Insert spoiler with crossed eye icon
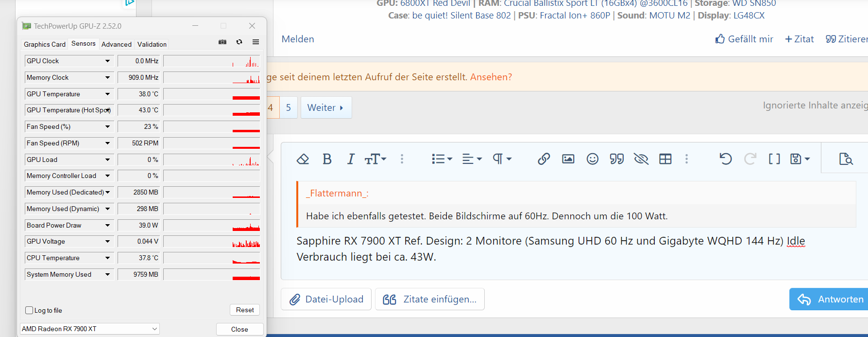Image resolution: width=868 pixels, height=337 pixels. pyautogui.click(x=641, y=159)
